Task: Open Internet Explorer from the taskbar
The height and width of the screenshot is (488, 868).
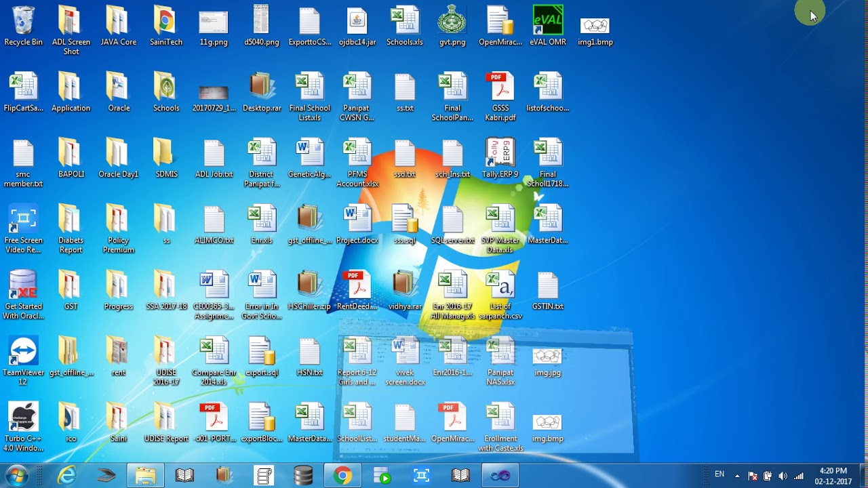Action: click(66, 476)
